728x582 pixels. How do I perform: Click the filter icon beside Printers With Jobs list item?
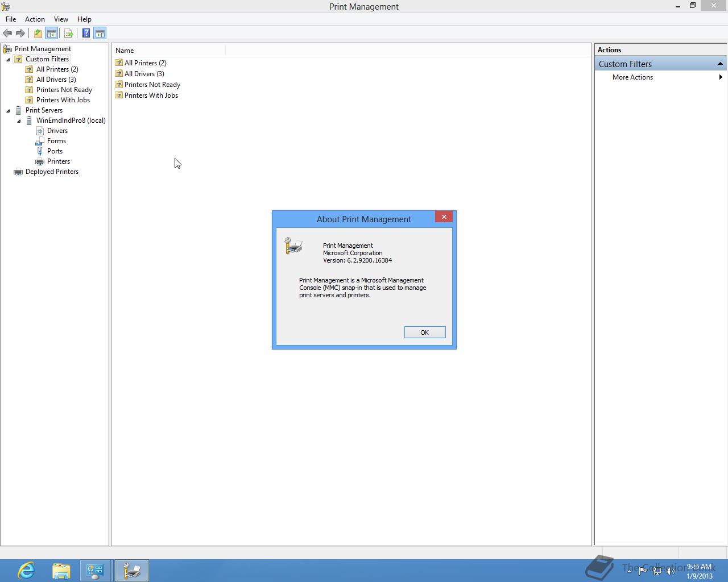click(119, 95)
